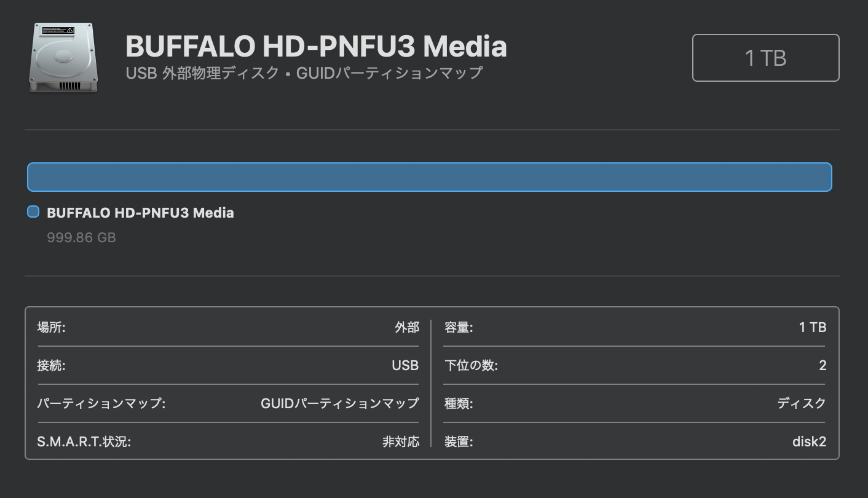The height and width of the screenshot is (498, 868).
Task: Select the 非対応 S.M.A.R.T. status value
Action: tap(400, 441)
